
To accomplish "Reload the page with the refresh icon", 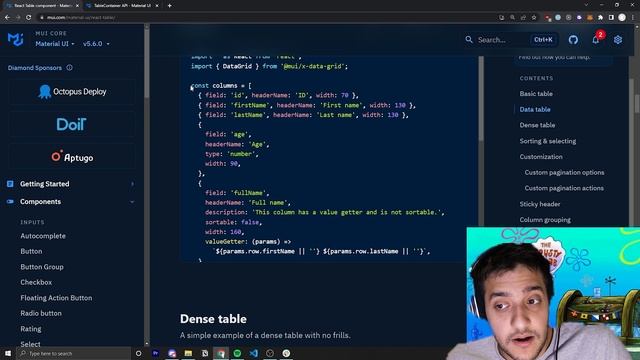I will click(x=29, y=18).
